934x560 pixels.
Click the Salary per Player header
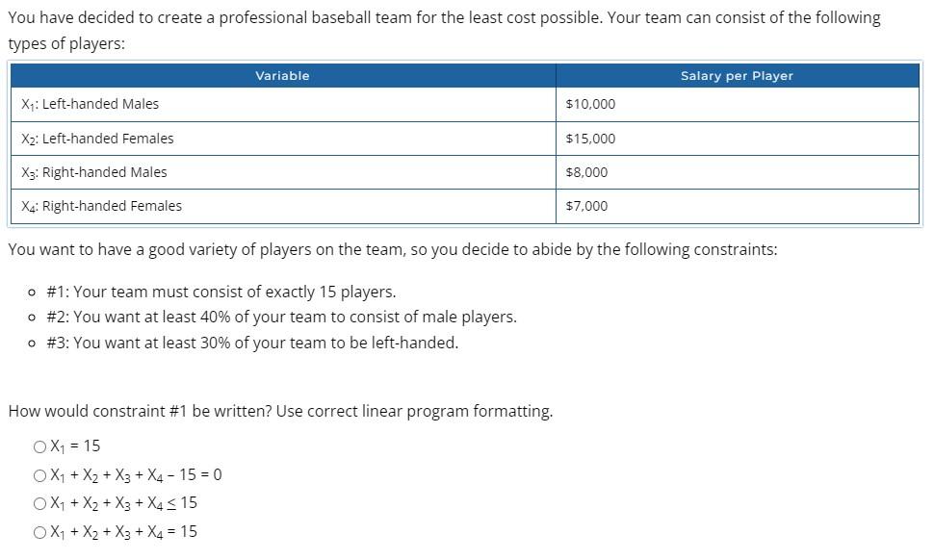pyautogui.click(x=737, y=75)
